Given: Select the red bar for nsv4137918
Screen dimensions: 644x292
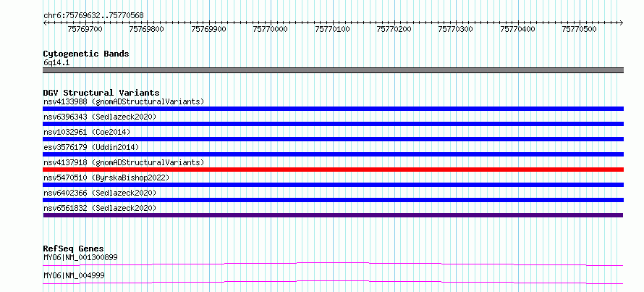Looking at the screenshot, I should tap(333, 170).
